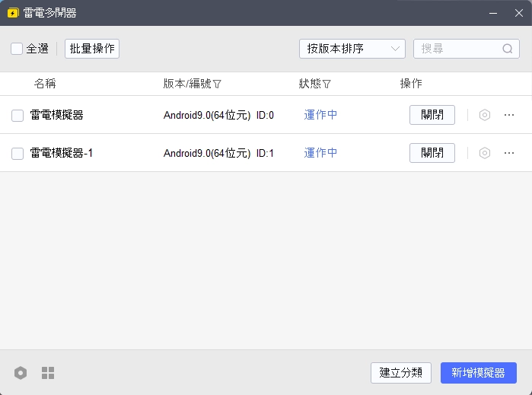
Task: Click the grid arrange windows icon
Action: tap(48, 373)
